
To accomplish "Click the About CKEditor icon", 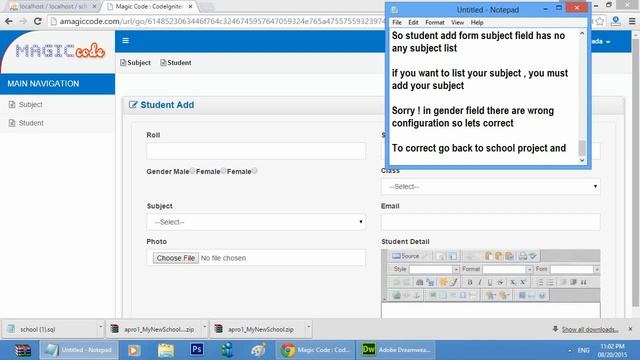I will pyautogui.click(x=542, y=295).
